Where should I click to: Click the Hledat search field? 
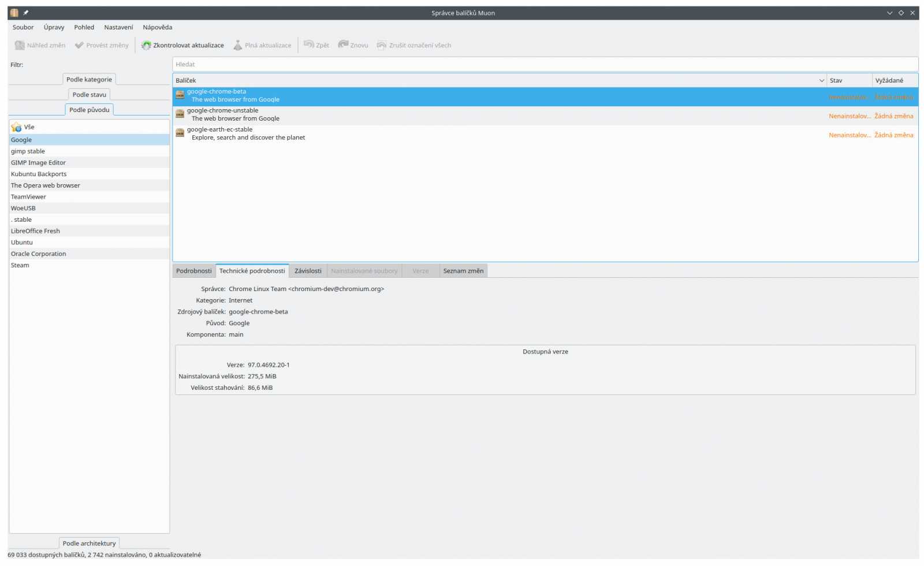click(545, 64)
